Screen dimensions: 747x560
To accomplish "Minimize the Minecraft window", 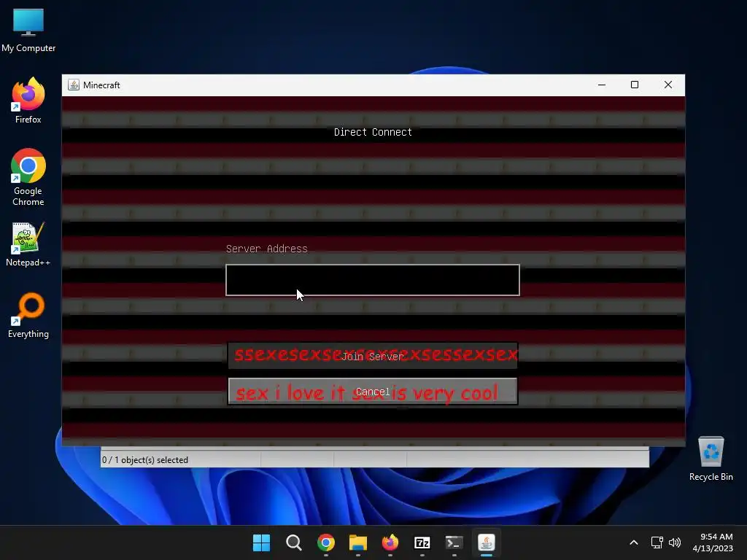I will click(x=602, y=85).
